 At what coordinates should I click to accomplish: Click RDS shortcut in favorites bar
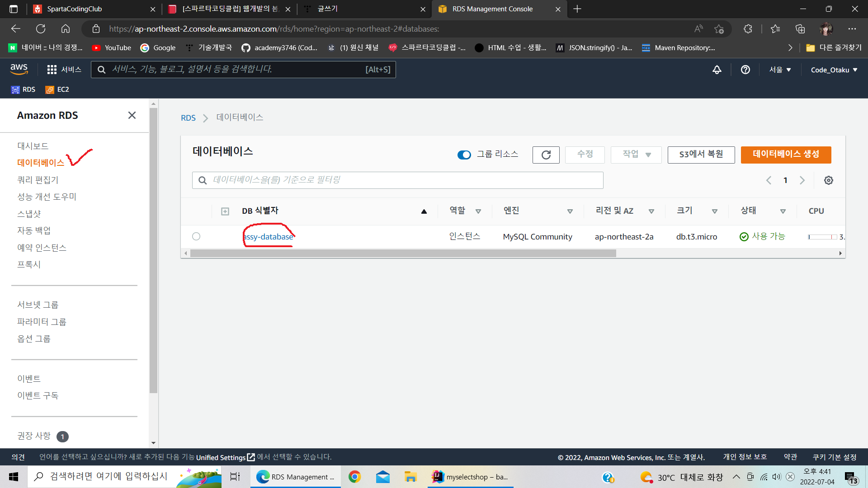coord(23,89)
